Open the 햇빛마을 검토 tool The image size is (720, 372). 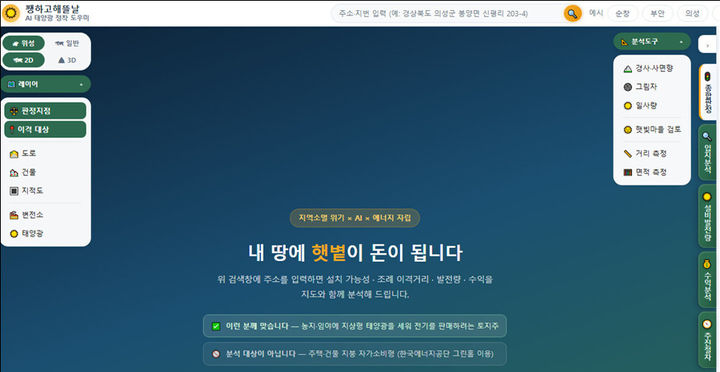[x=652, y=130]
